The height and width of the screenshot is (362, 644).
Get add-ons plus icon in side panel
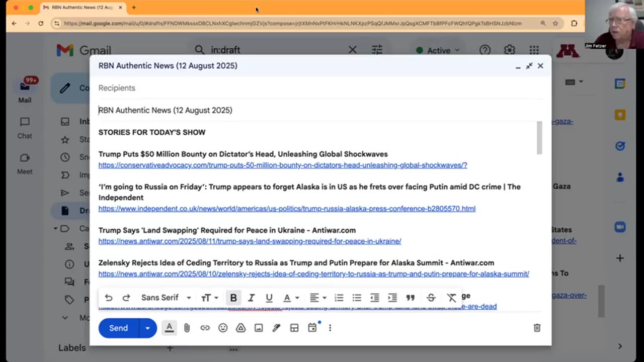pos(620,258)
